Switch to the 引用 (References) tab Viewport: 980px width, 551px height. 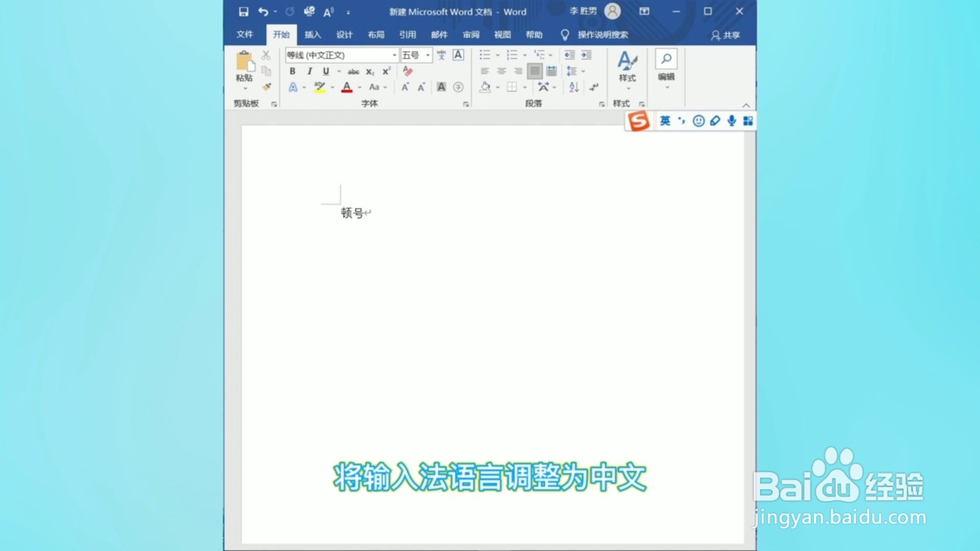click(408, 34)
